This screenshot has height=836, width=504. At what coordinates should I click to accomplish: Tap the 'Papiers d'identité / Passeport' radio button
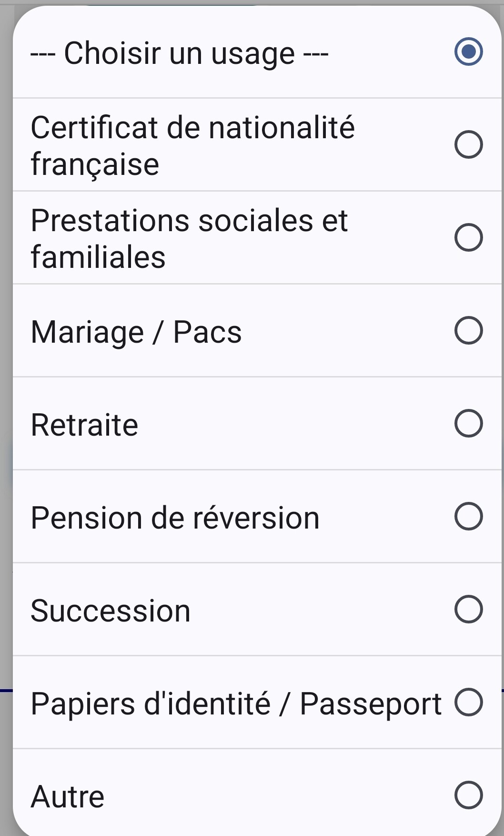pyautogui.click(x=468, y=702)
